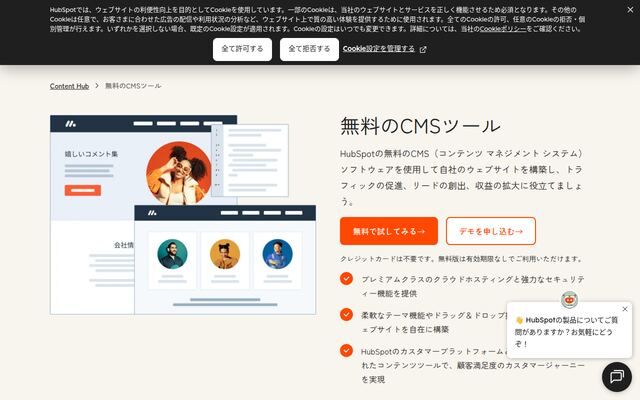Image resolution: width=640 pixels, height=400 pixels.
Task: Reject all cookies with 全て拒否する button
Action: (x=309, y=49)
